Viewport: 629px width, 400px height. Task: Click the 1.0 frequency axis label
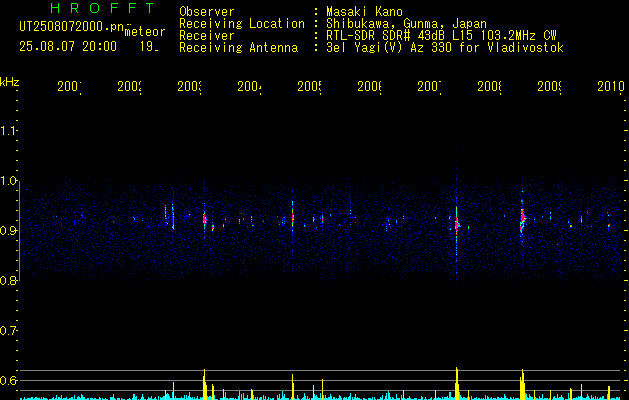coord(8,181)
